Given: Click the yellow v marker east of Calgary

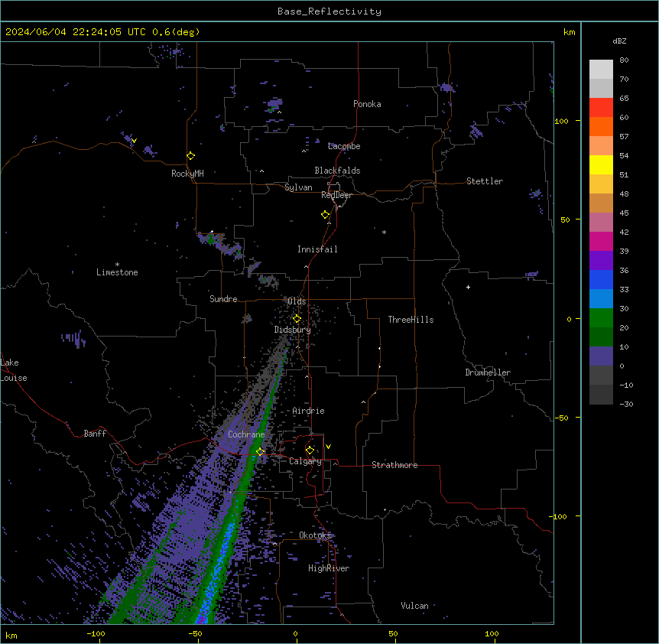Looking at the screenshot, I should tap(328, 447).
